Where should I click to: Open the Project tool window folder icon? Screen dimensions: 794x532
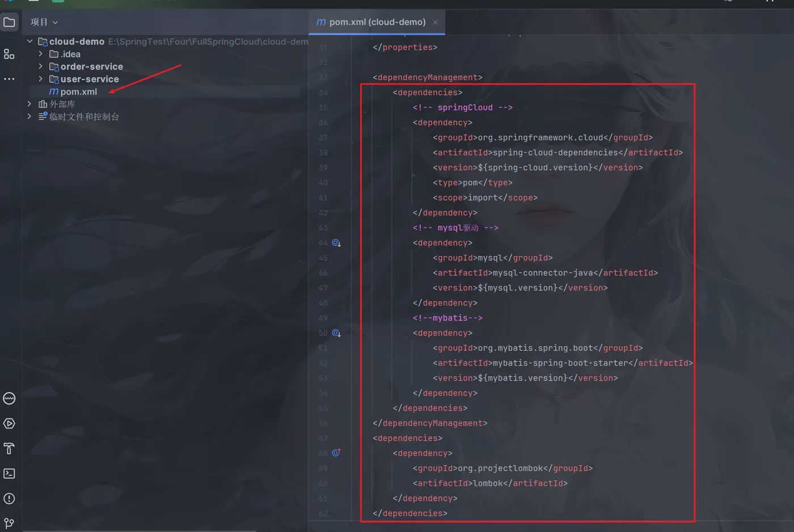click(x=9, y=22)
